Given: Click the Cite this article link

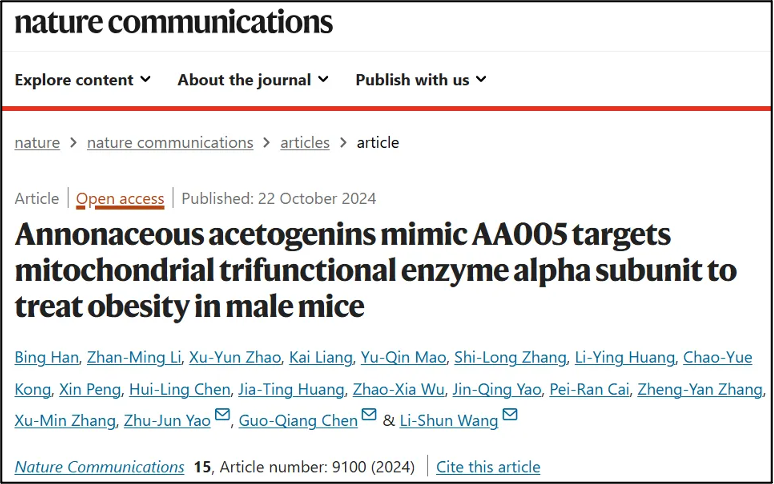Looking at the screenshot, I should pos(488,467).
